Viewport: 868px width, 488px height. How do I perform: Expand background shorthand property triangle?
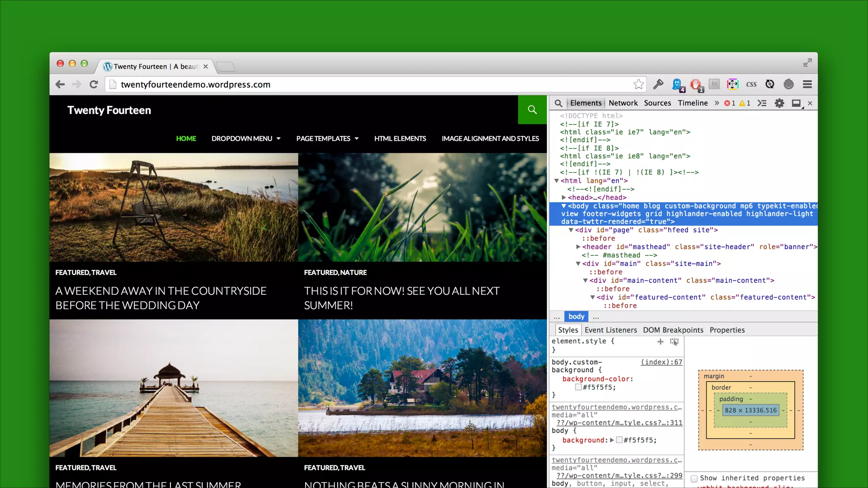click(x=612, y=440)
